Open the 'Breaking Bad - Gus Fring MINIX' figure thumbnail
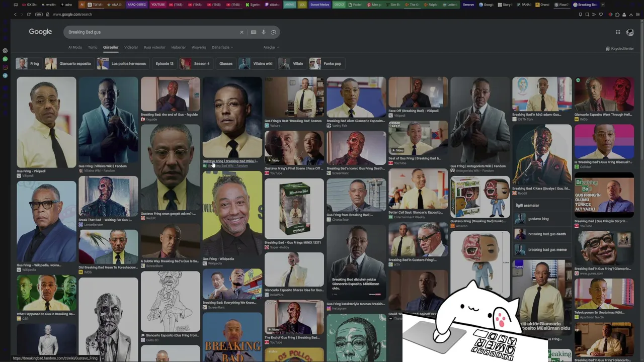644x362 pixels. pos(294,209)
